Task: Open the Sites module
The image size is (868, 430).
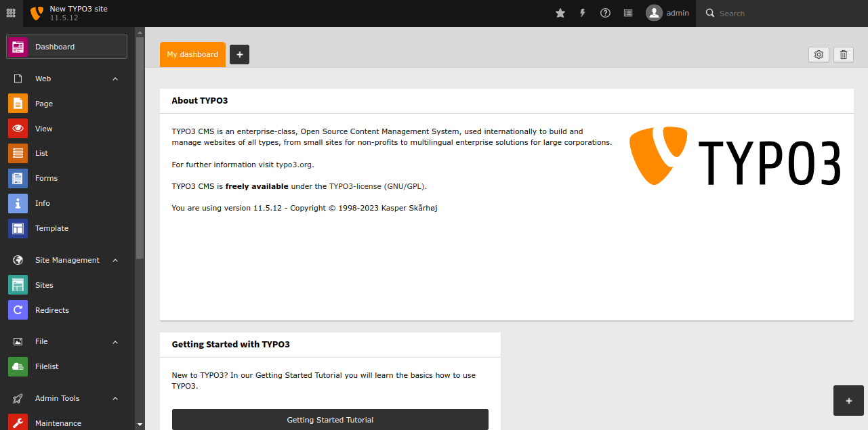Action: click(x=67, y=285)
